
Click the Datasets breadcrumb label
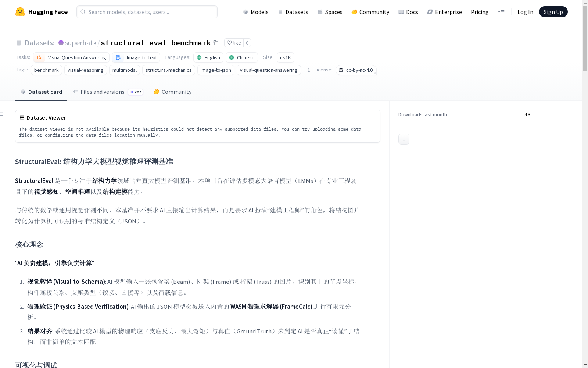pyautogui.click(x=39, y=43)
